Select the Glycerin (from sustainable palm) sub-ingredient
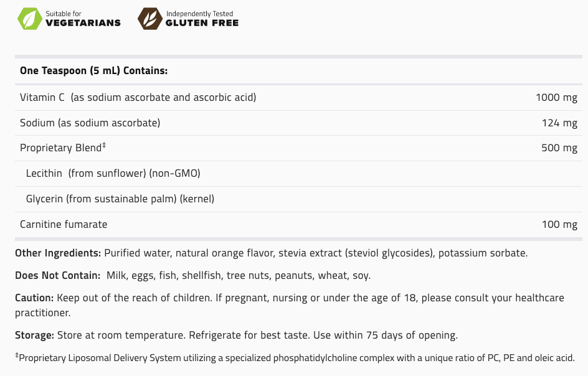This screenshot has width=588, height=376. (120, 199)
